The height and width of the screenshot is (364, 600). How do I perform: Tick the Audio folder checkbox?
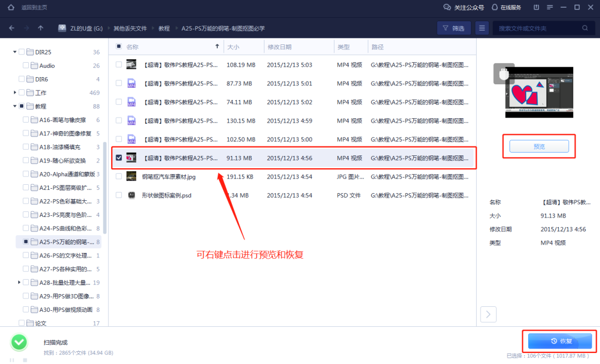[26, 65]
